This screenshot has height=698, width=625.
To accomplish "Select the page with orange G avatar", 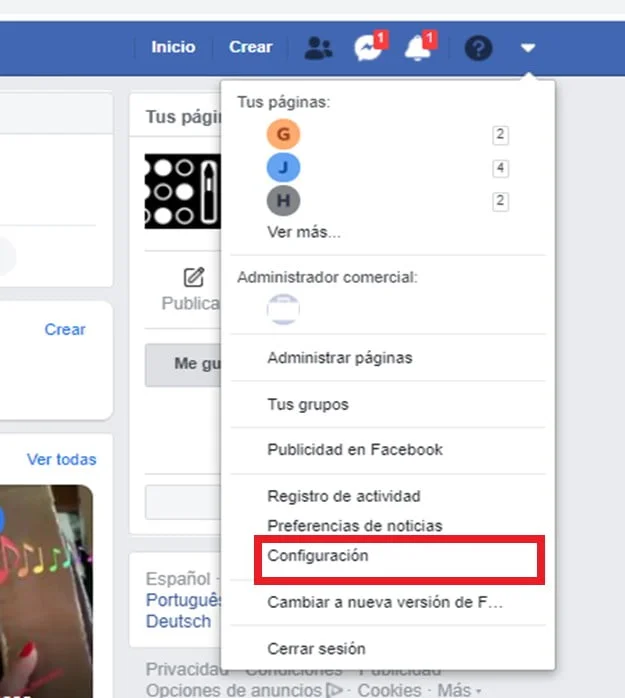I will coord(283,134).
